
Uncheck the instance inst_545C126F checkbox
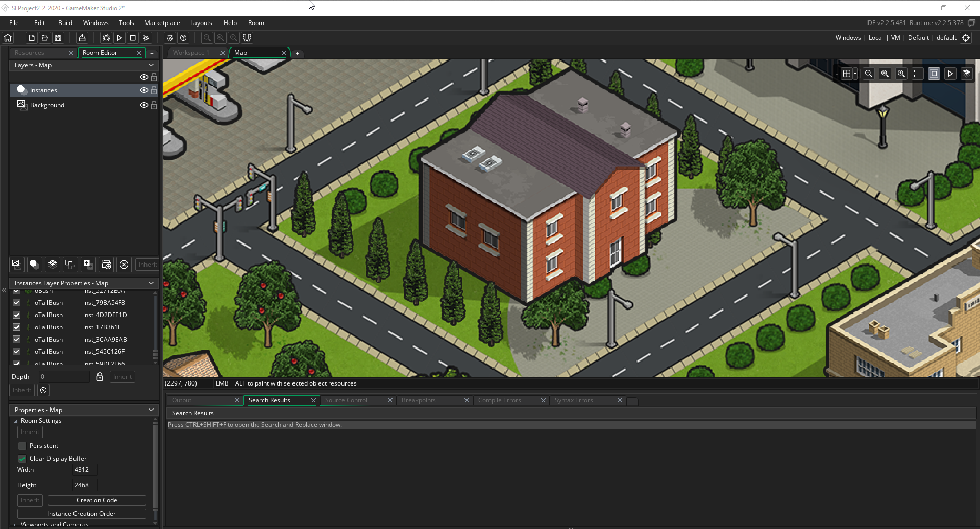coord(16,352)
